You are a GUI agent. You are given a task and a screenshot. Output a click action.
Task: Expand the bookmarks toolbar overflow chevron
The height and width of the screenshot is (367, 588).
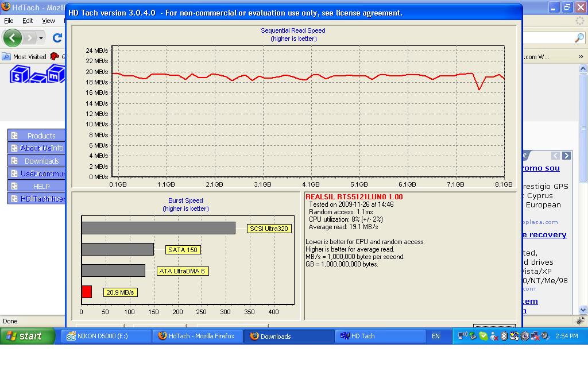(581, 57)
